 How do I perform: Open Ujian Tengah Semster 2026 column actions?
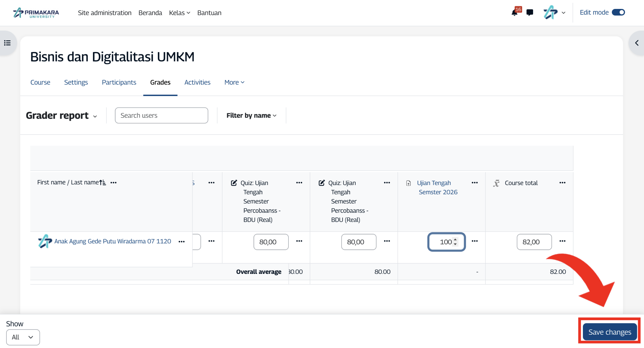click(475, 183)
